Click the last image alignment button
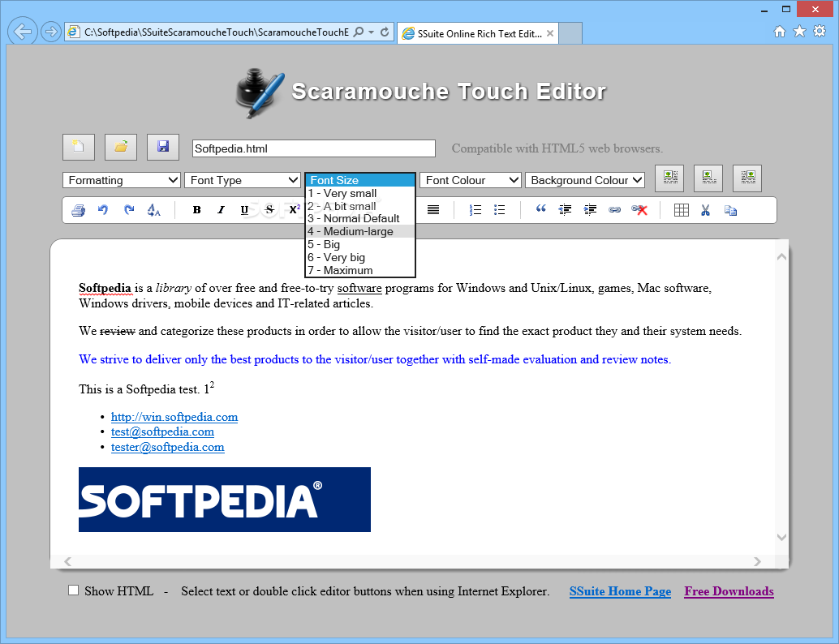Screen dimensions: 839x644 [747, 178]
